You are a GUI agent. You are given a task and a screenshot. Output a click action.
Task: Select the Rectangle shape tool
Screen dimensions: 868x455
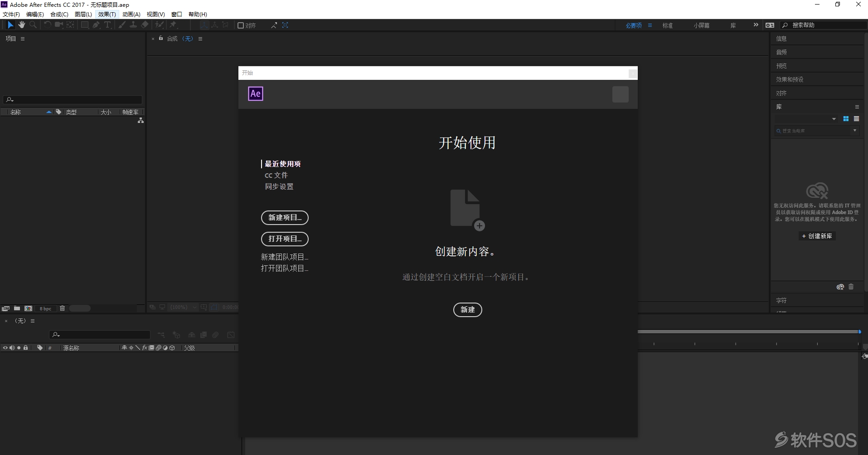(x=84, y=25)
